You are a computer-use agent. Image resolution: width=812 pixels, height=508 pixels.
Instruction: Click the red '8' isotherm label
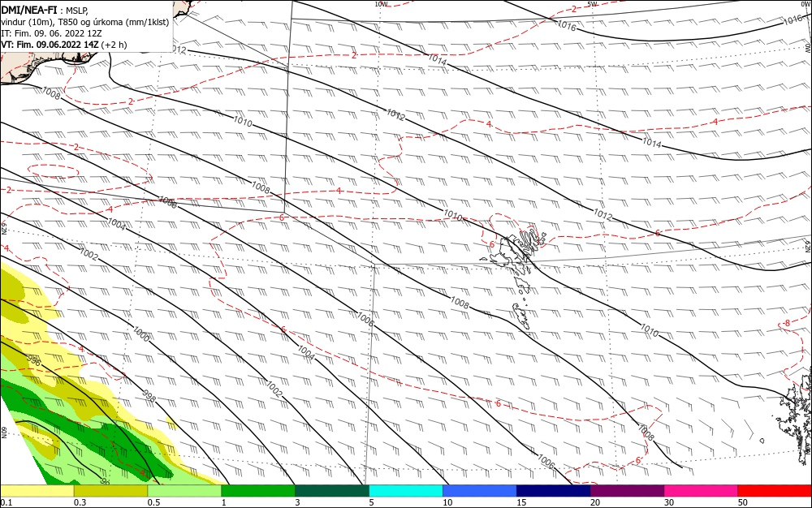coord(787,323)
